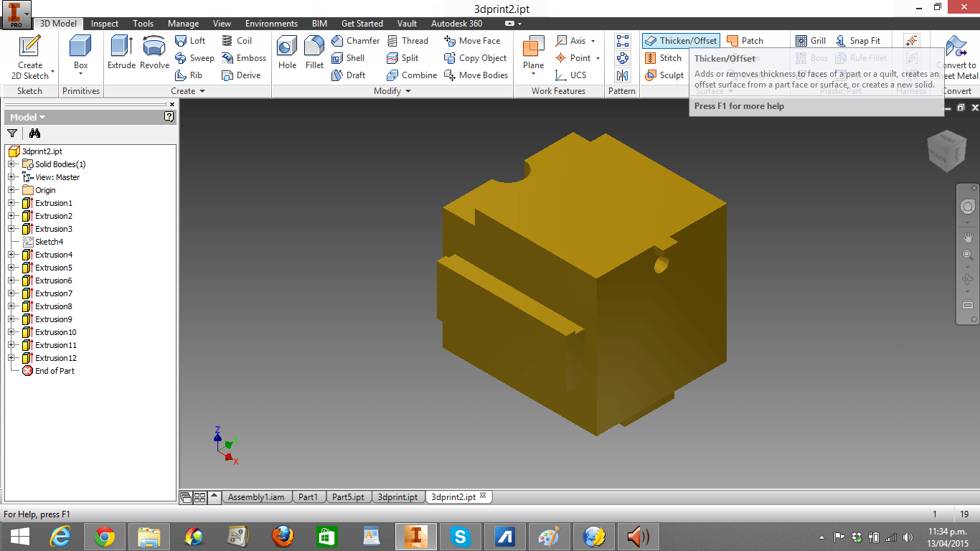Select the Derive tool

click(x=241, y=75)
